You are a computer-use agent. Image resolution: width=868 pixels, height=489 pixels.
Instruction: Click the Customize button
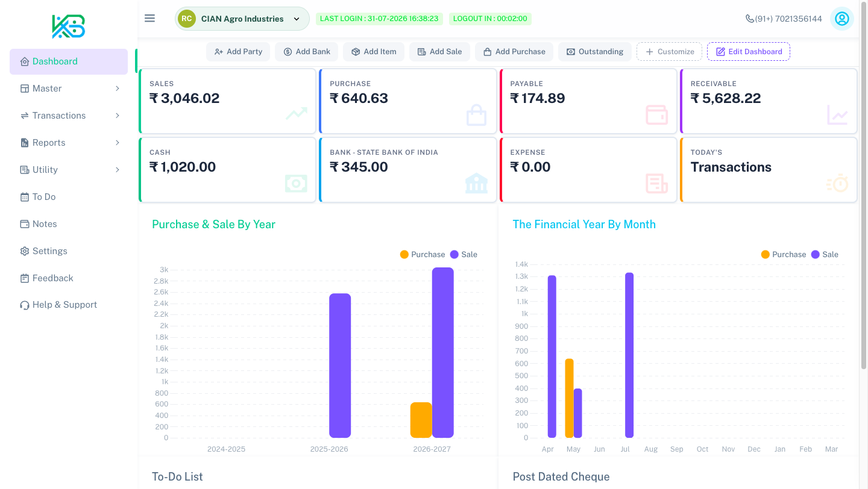point(669,52)
